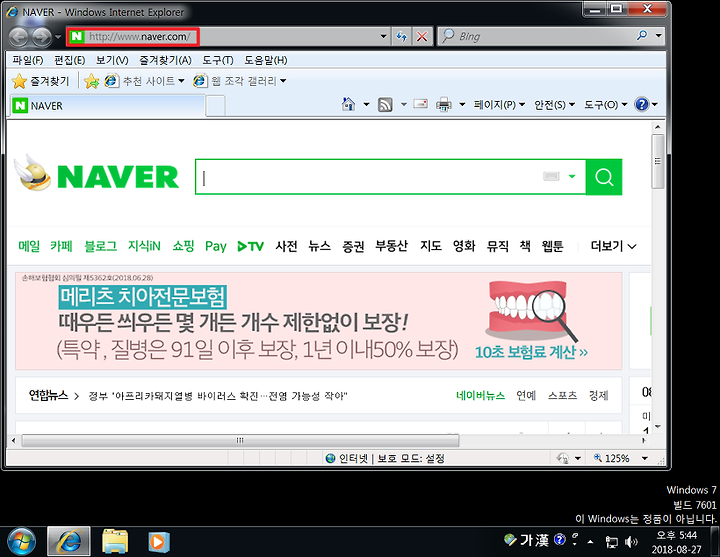Image resolution: width=720 pixels, height=557 pixels.
Task: Click the add to favorites bar star icon
Action: coord(91,81)
